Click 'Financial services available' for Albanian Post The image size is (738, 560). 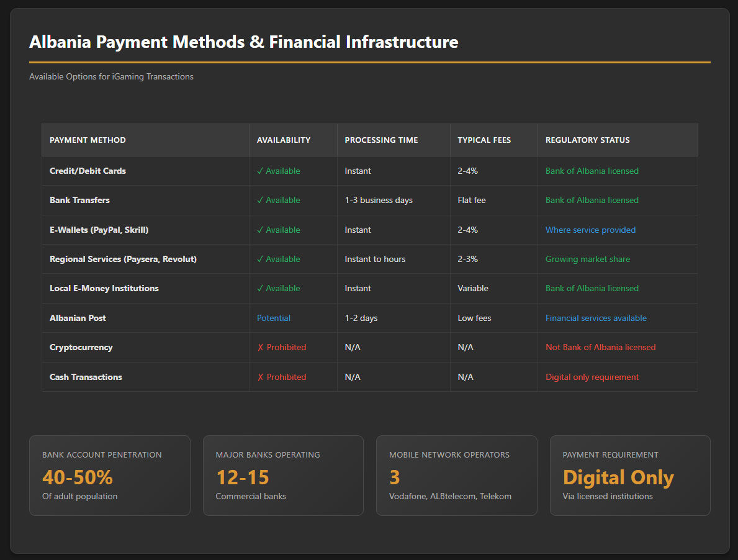pyautogui.click(x=596, y=318)
